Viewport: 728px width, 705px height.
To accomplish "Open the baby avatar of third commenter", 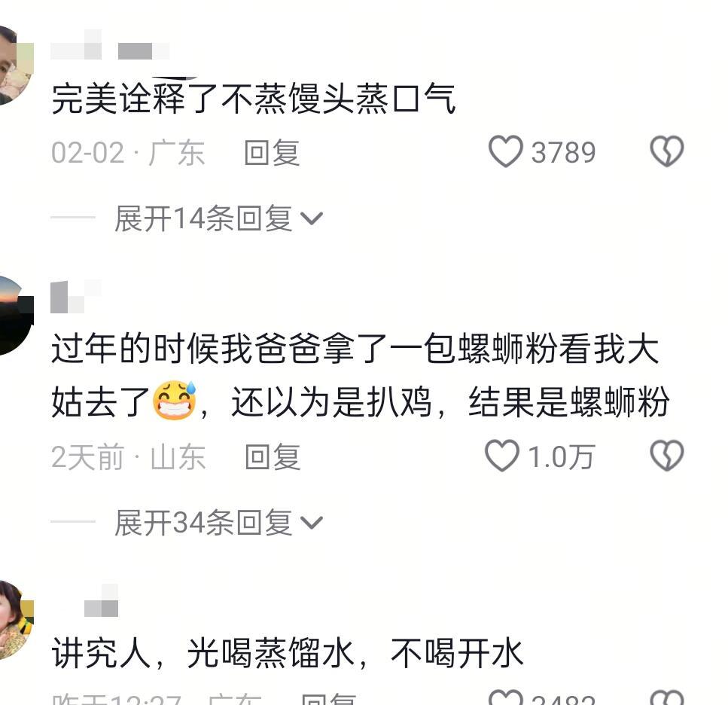I will 17,620.
